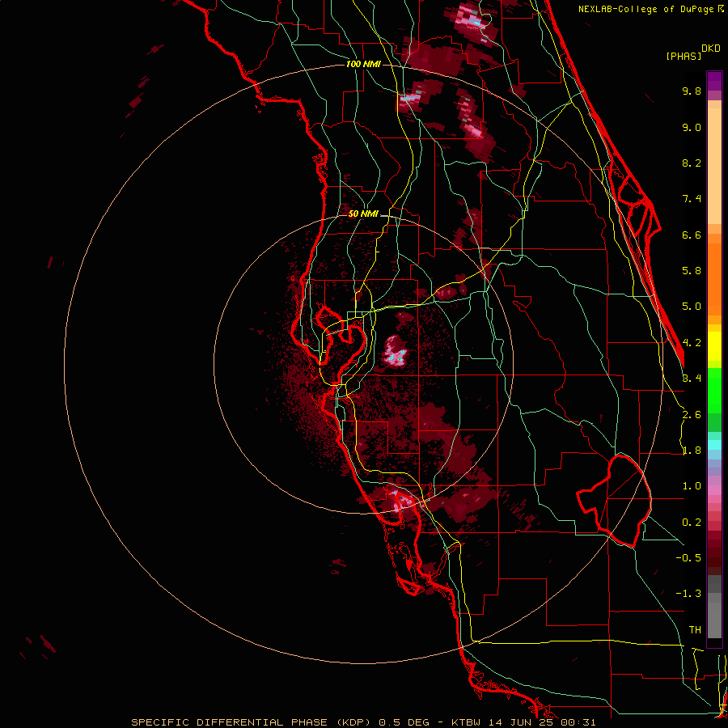The height and width of the screenshot is (728, 728).
Task: Click the 7.4 value on color scale
Action: point(692,199)
